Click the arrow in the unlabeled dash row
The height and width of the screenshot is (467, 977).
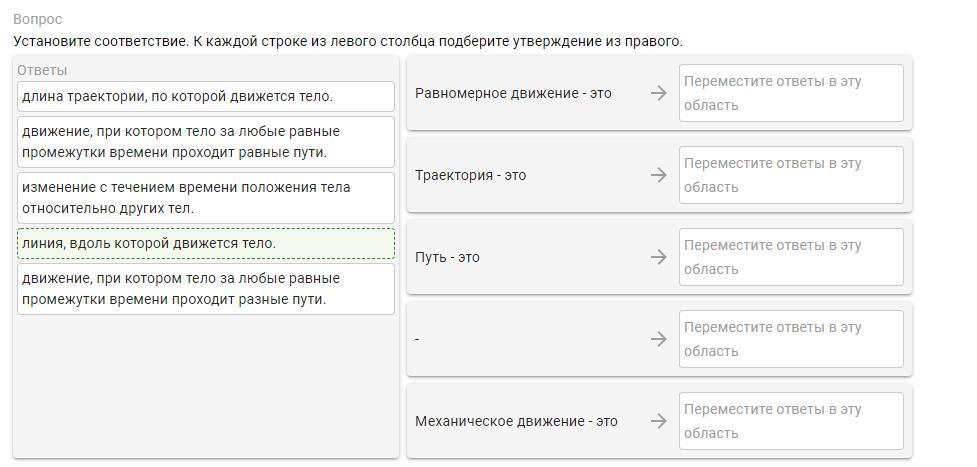tap(659, 339)
